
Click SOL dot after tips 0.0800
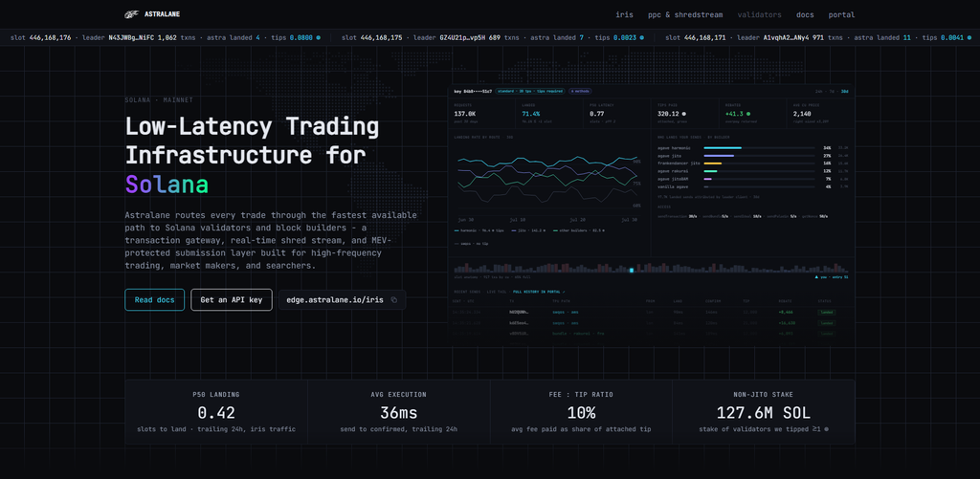pos(318,37)
